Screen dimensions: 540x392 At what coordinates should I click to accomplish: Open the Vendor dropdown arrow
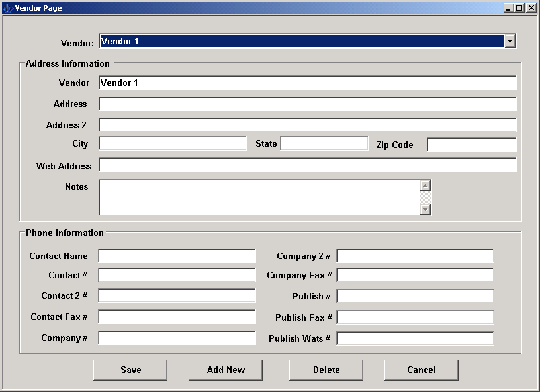pyautogui.click(x=510, y=41)
